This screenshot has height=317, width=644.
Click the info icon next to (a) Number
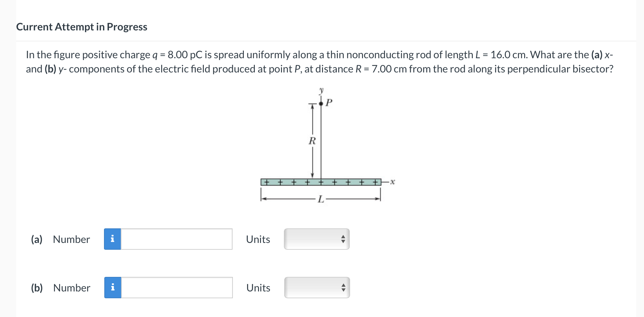point(112,239)
